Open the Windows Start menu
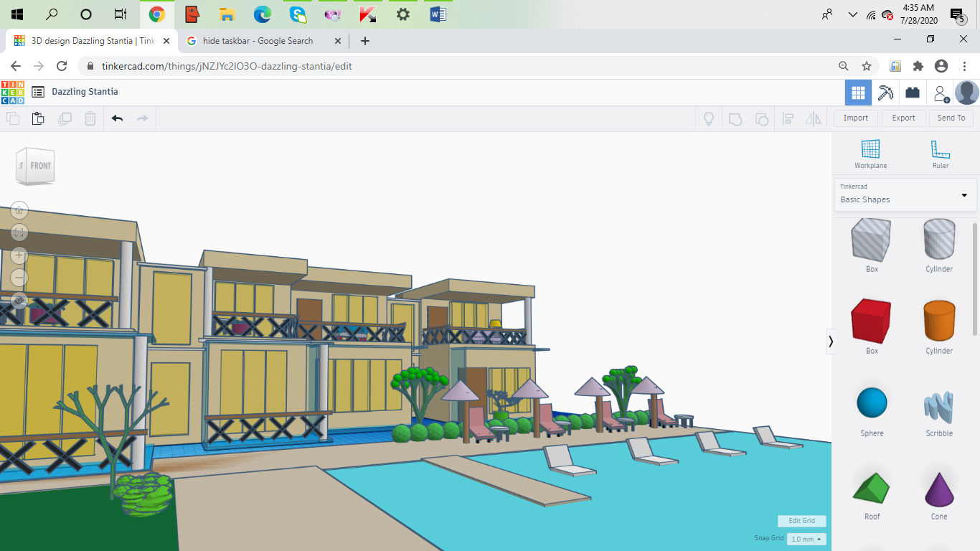 pyautogui.click(x=17, y=14)
